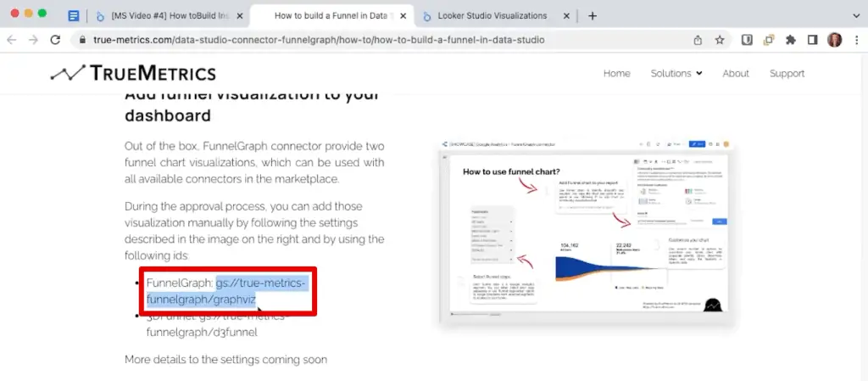The height and width of the screenshot is (381, 868).
Task: Click the funnel chart how-to image
Action: click(585, 231)
